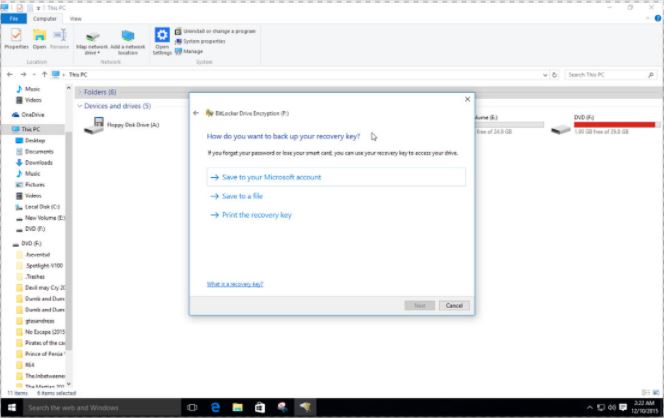This screenshot has width=664, height=418.
Task: Click the navigation pane scroll-up arrow
Action: pos(69,88)
